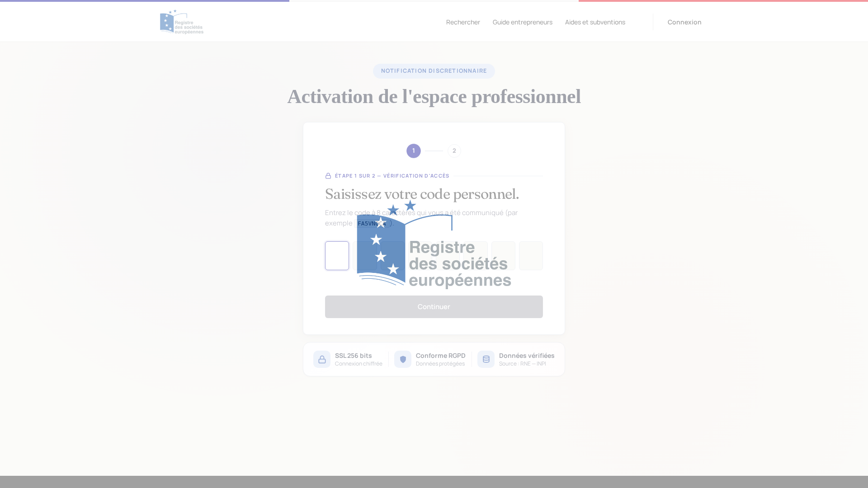
Task: Click the Conforme RGPD shield icon
Action: [x=403, y=359]
